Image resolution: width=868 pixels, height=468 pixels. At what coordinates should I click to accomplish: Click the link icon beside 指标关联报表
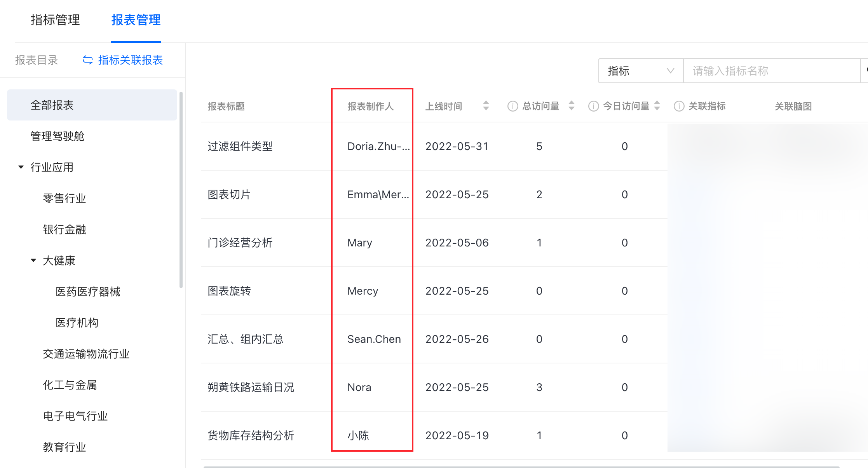[x=88, y=60]
